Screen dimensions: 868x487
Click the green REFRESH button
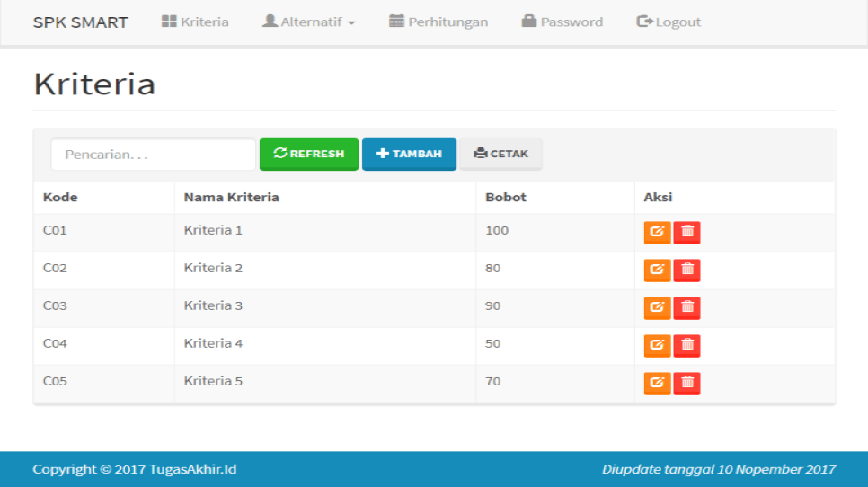point(309,154)
